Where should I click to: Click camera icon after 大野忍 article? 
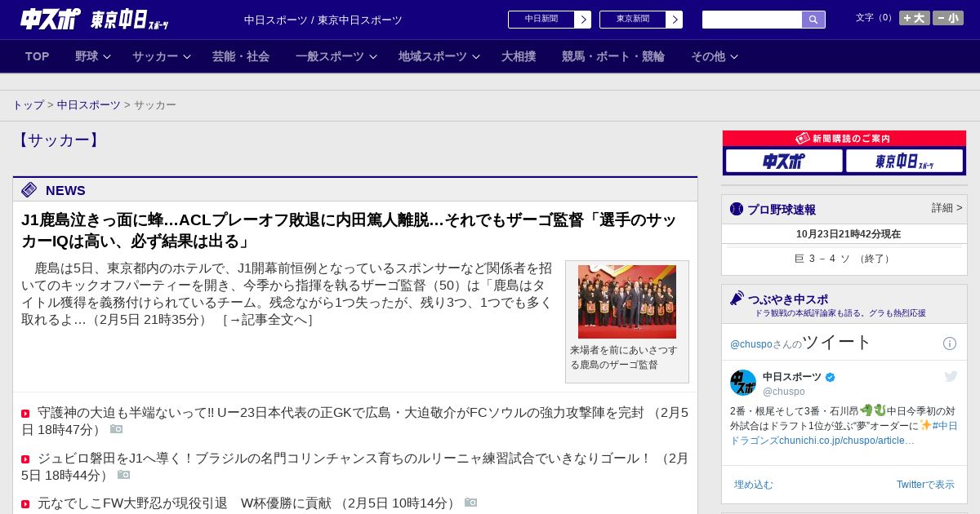pos(471,503)
